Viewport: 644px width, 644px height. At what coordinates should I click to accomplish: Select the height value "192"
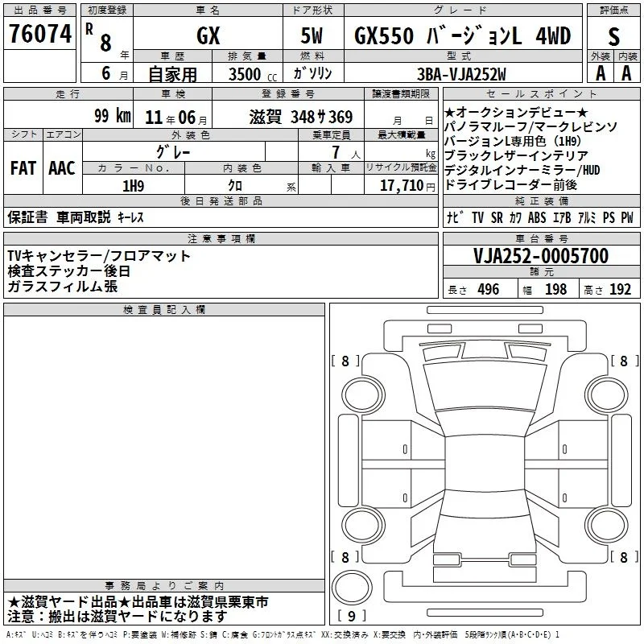[620, 290]
